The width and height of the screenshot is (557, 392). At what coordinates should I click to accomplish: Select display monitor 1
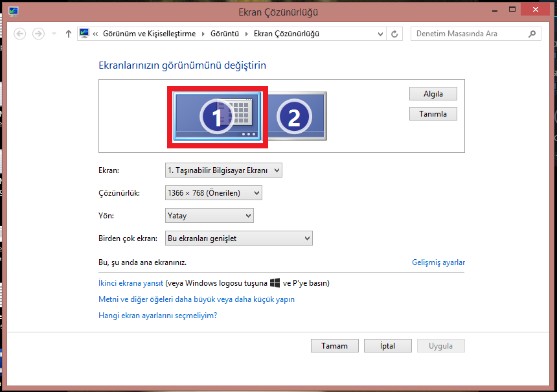click(x=218, y=116)
